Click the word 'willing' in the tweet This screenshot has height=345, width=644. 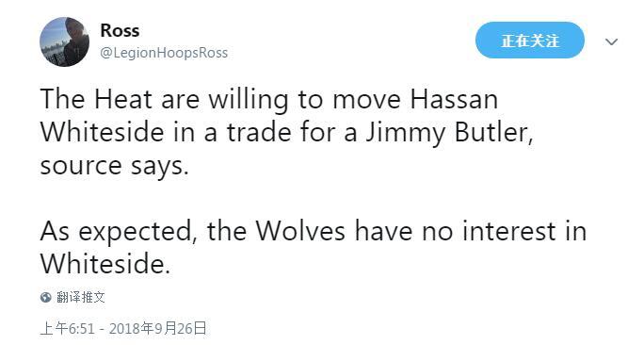click(248, 100)
